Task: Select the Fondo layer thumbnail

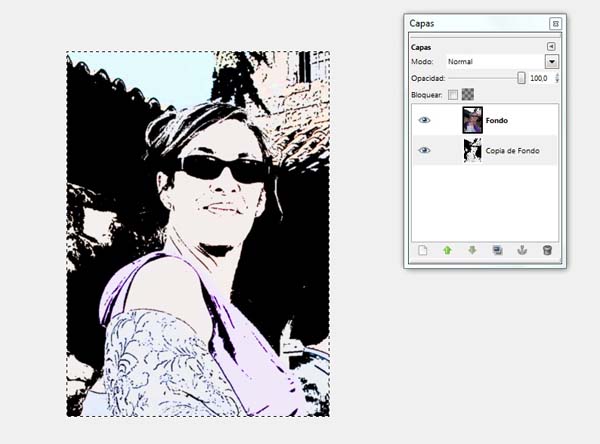Action: pyautogui.click(x=472, y=120)
